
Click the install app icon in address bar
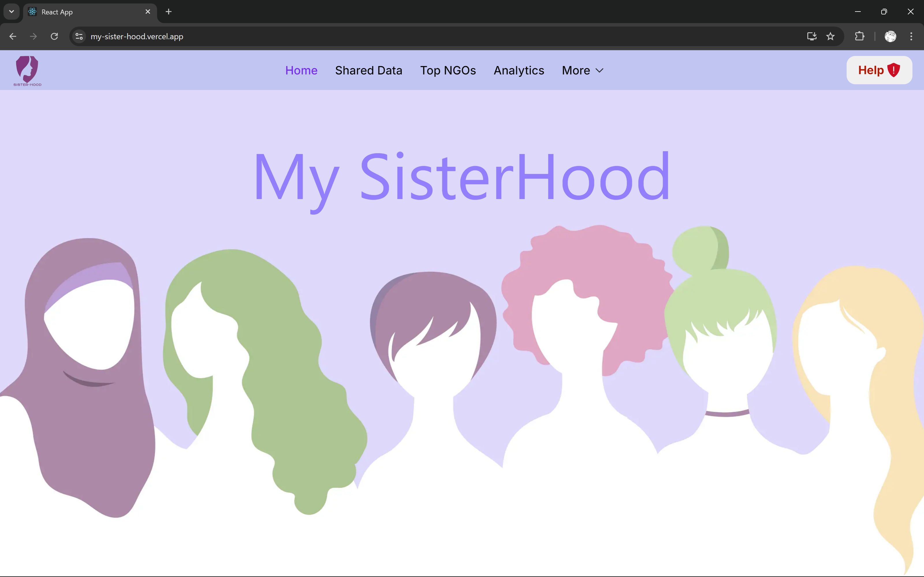pyautogui.click(x=812, y=36)
